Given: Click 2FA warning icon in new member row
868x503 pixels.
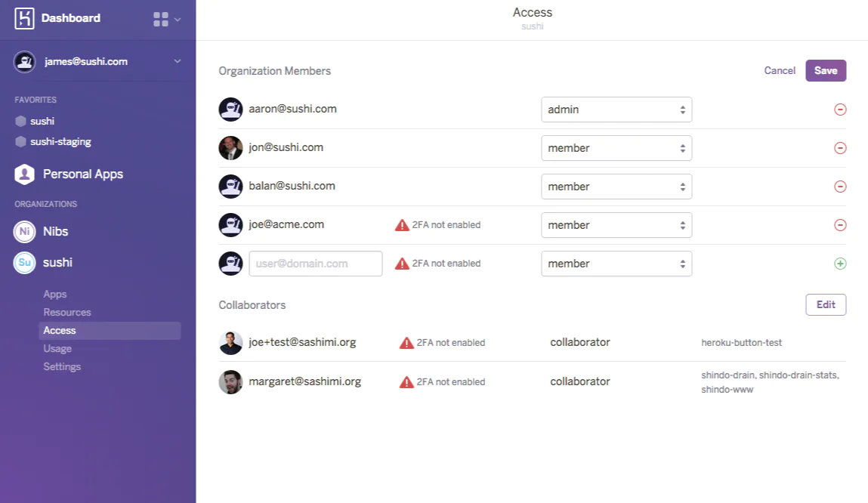Looking at the screenshot, I should click(402, 264).
